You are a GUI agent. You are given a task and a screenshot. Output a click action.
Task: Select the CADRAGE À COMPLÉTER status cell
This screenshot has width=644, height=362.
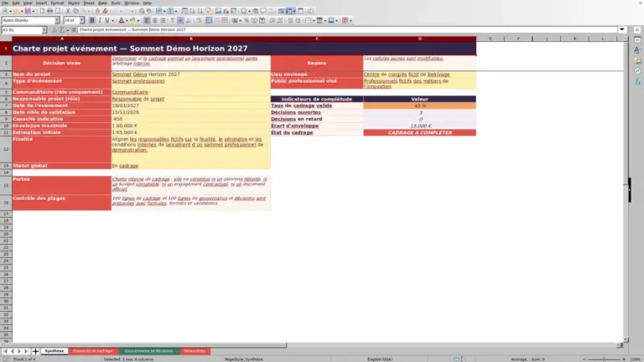[x=419, y=132]
